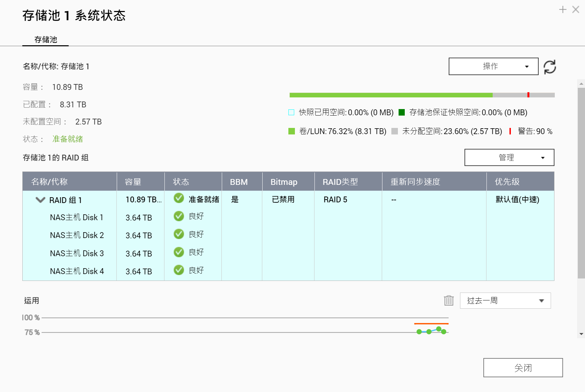Click status check icon for Disk 2

[x=179, y=234]
